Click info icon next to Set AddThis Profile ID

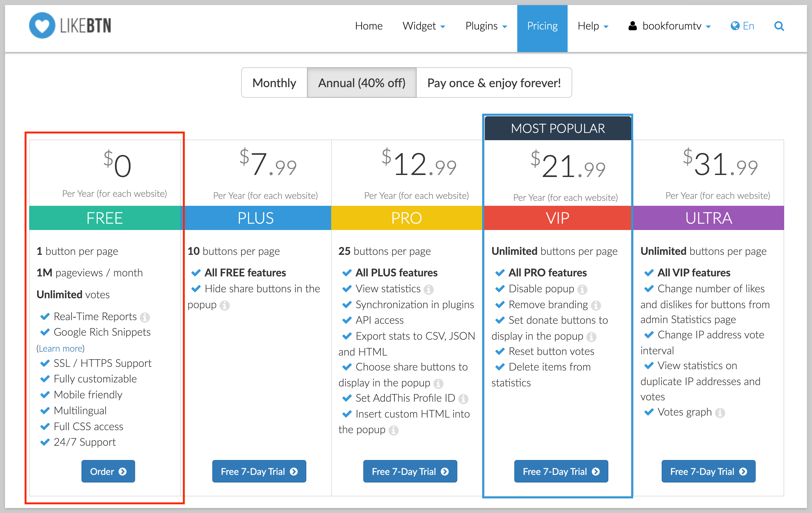[x=463, y=399]
